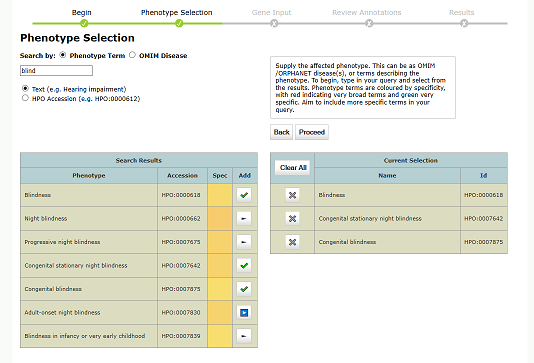Choose HPO Accession radio option
Image resolution: width=534 pixels, height=363 pixels.
25,98
